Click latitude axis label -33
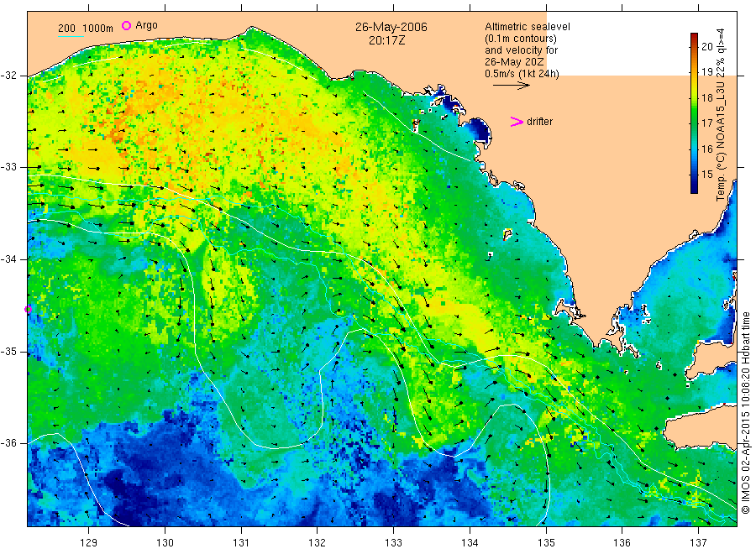The image size is (756, 554). 8,167
